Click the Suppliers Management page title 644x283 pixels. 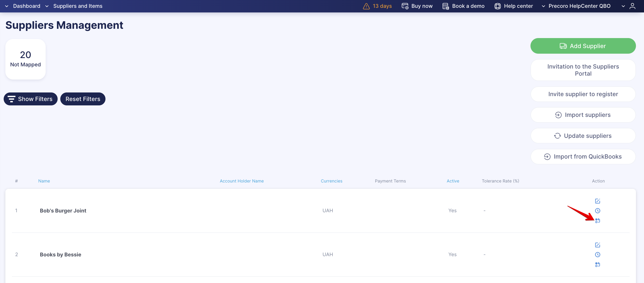coord(64,25)
